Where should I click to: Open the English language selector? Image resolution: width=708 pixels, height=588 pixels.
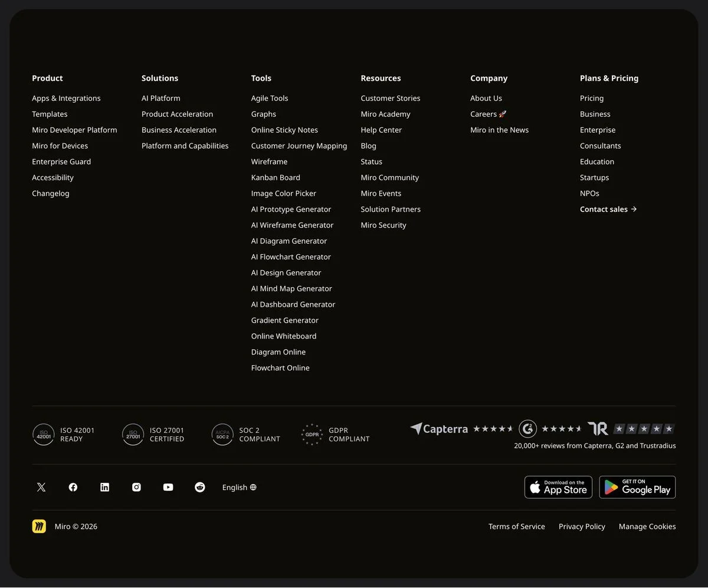tap(240, 487)
